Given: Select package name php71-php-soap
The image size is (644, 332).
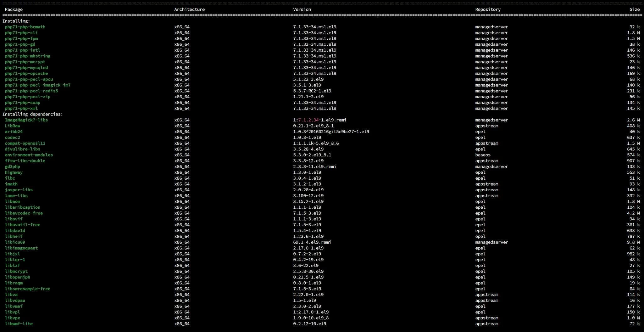Looking at the screenshot, I should [x=23, y=103].
